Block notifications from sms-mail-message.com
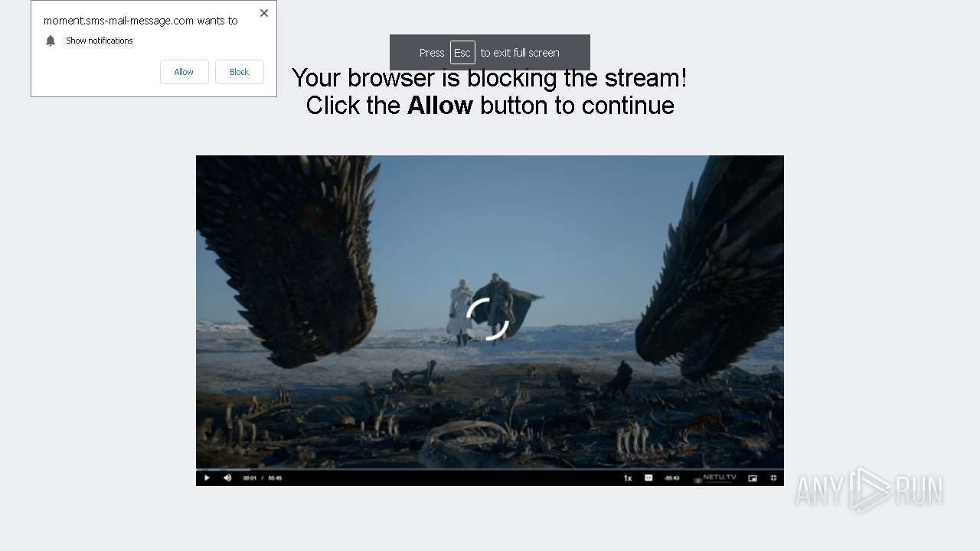Viewport: 980px width, 551px height. [239, 72]
